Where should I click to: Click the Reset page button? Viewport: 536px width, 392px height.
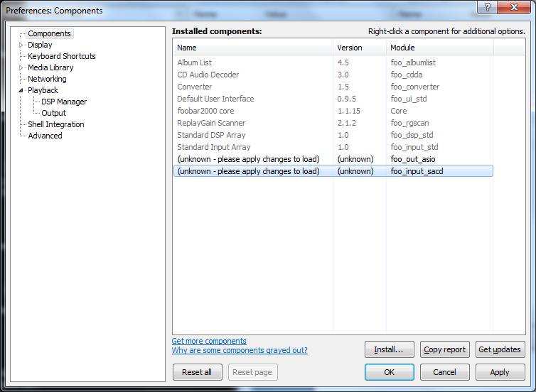coord(252,372)
